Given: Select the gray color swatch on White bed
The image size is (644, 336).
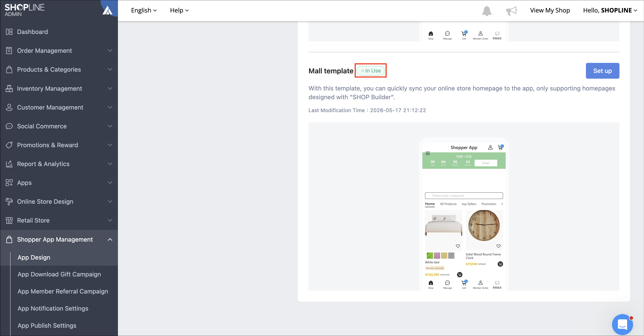Looking at the screenshot, I should (451, 256).
